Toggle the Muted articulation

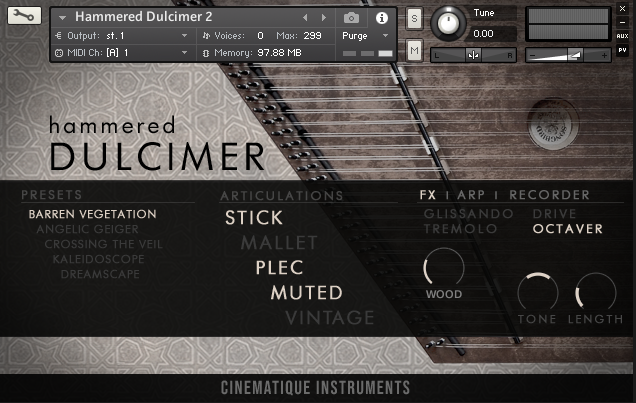[x=307, y=293]
